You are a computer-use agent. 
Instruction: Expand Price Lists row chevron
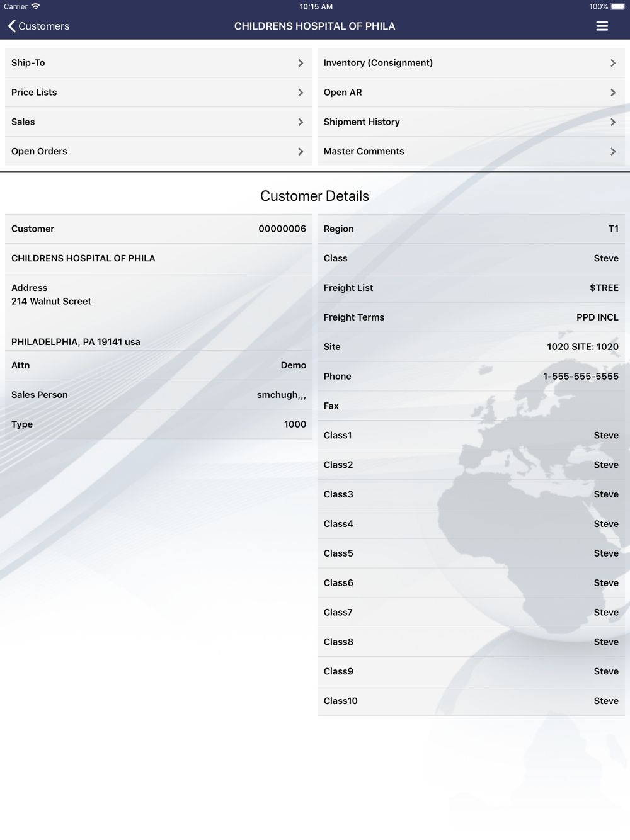301,93
